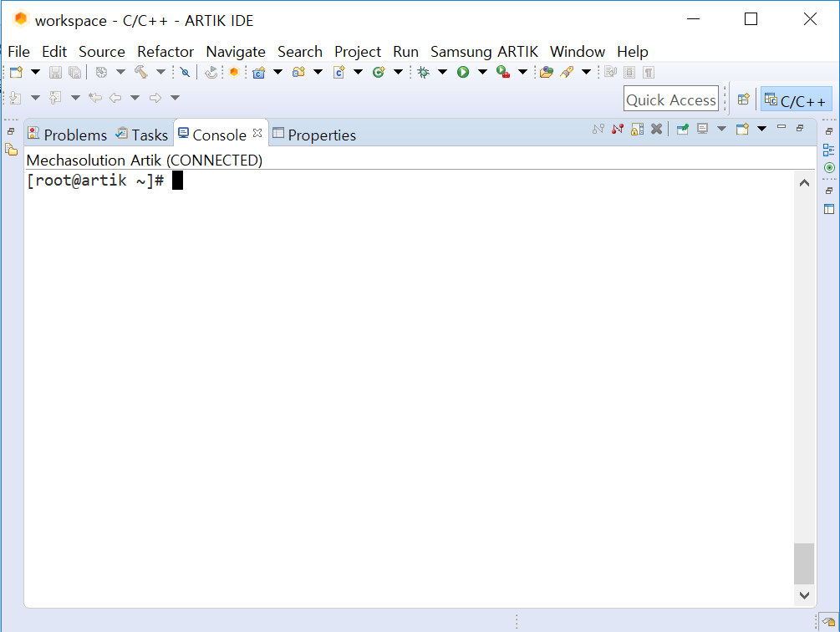Image resolution: width=840 pixels, height=632 pixels.
Task: Click the console vertical scrollbar thumb
Action: pos(804,563)
